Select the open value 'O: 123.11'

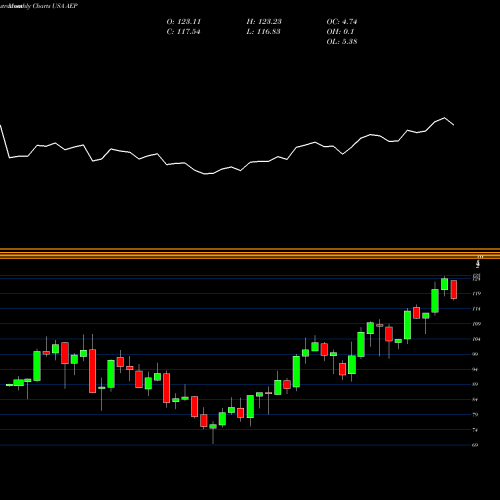tap(184, 22)
